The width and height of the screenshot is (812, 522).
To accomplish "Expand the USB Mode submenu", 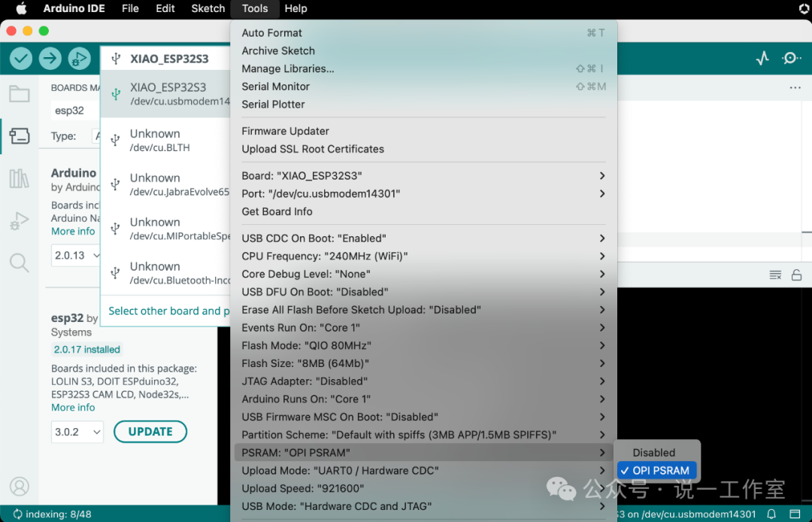I will click(x=423, y=506).
